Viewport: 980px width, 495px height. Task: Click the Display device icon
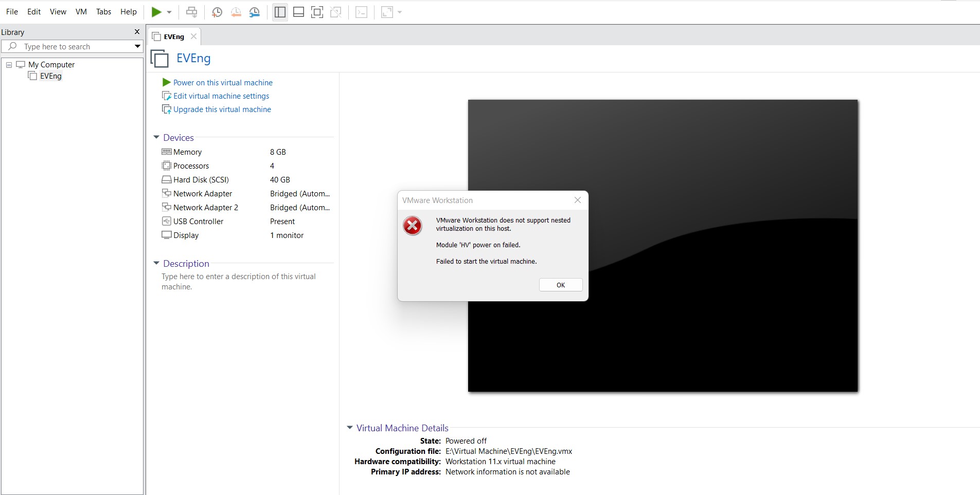coord(166,235)
